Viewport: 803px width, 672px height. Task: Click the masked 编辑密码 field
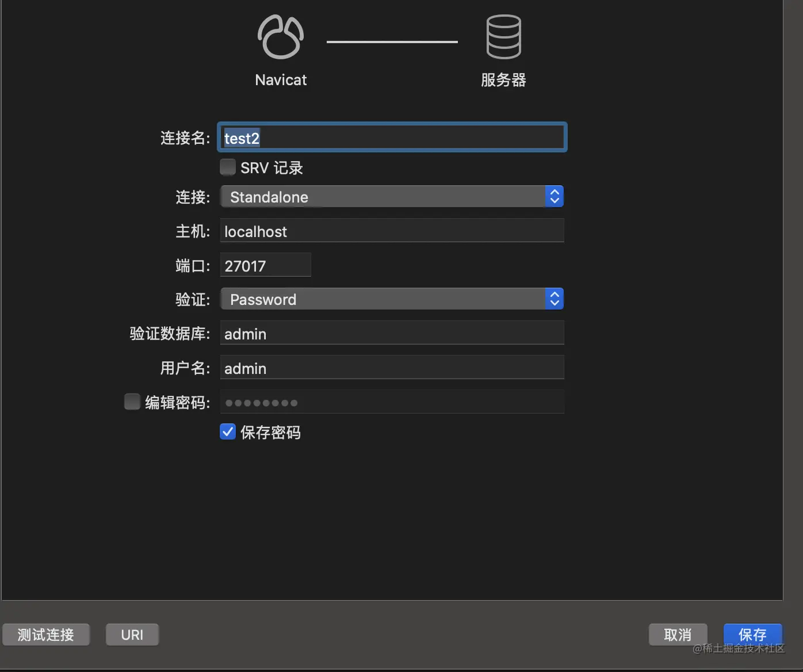point(392,402)
